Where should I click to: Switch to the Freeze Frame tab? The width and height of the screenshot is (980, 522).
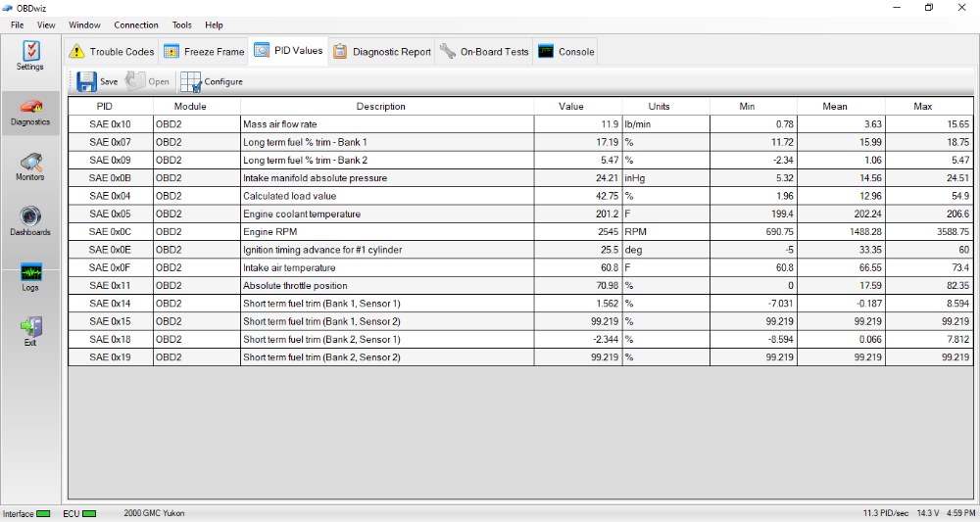click(204, 52)
